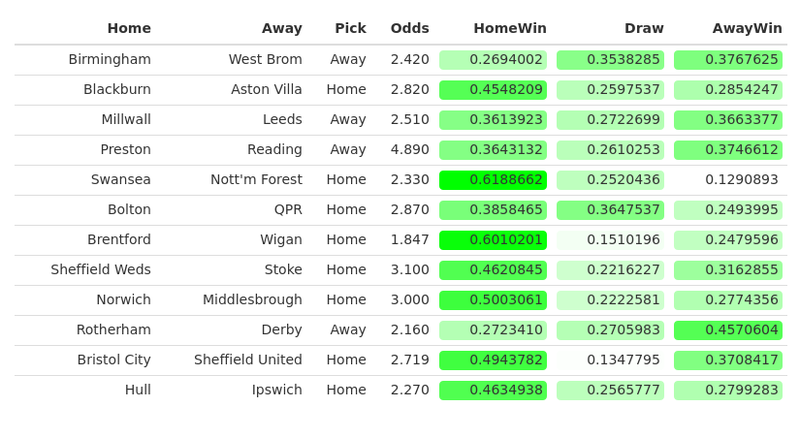The height and width of the screenshot is (438, 800).
Task: Select the HomeWin column header
Action: click(x=510, y=28)
